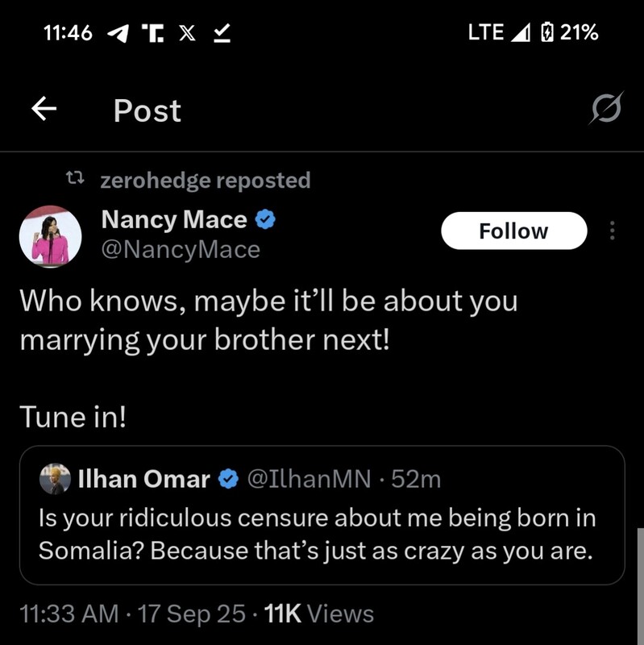Tap the @NancyMace handle

tap(181, 250)
